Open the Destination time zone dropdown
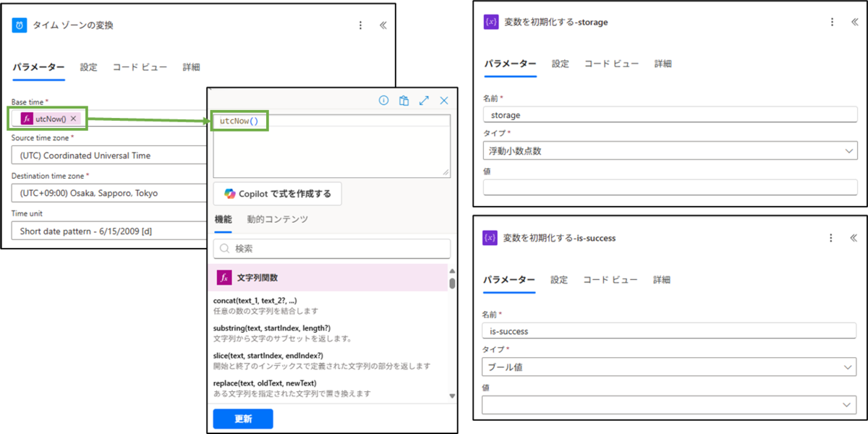Screen dimensions: 868x434 pos(109,193)
